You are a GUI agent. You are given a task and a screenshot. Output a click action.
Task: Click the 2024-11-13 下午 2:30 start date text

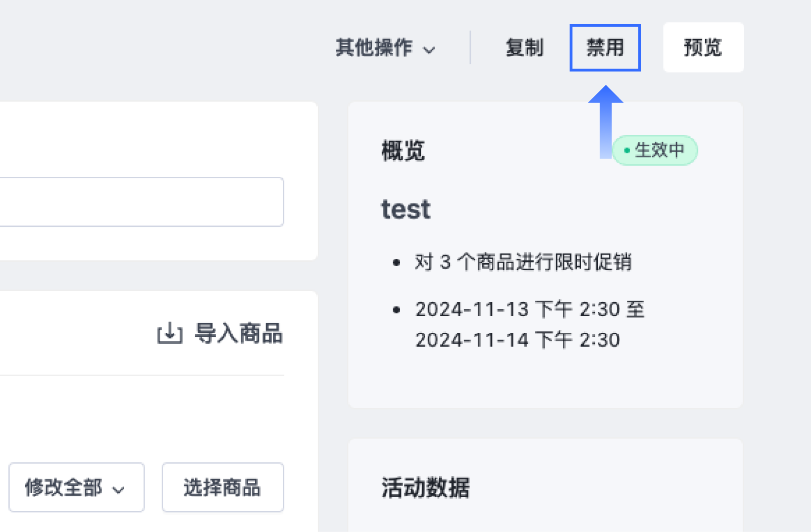pos(520,309)
